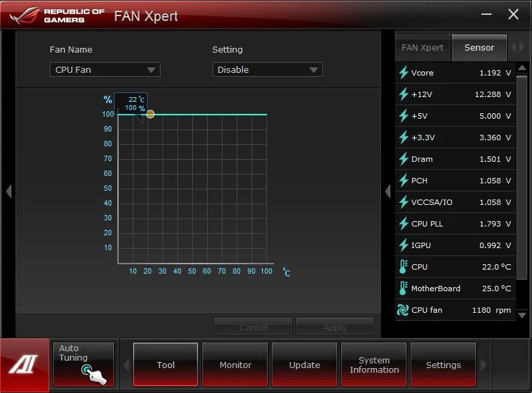Screen dimensions: 532x393
Task: Click the fan curve control point
Action: 150,115
